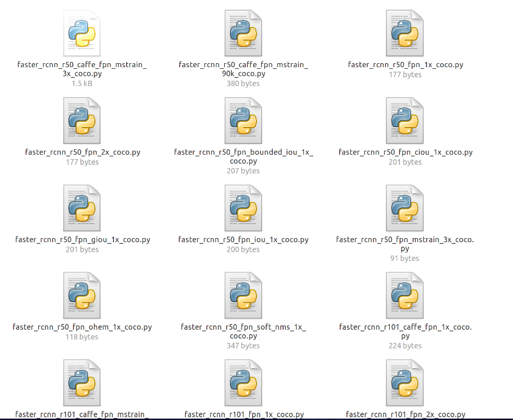The height and width of the screenshot is (420, 513).
Task: Open faster_rcnn_r50_fpn_1x_coco.py
Action: coord(405,33)
